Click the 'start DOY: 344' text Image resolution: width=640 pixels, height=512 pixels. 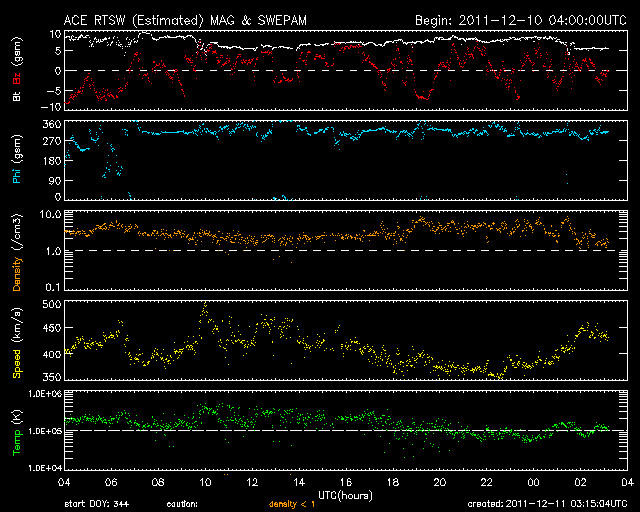point(95,504)
